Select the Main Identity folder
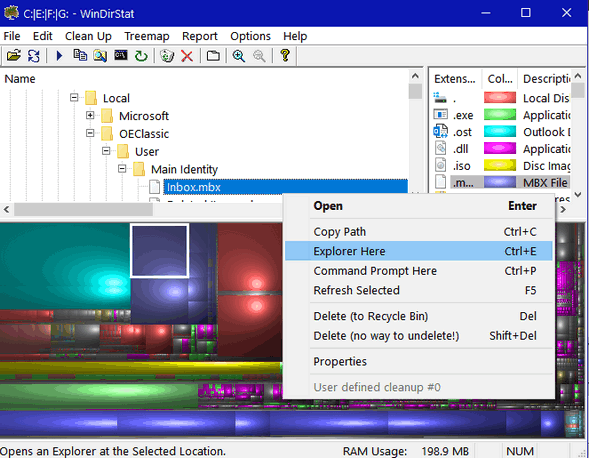 tap(184, 169)
